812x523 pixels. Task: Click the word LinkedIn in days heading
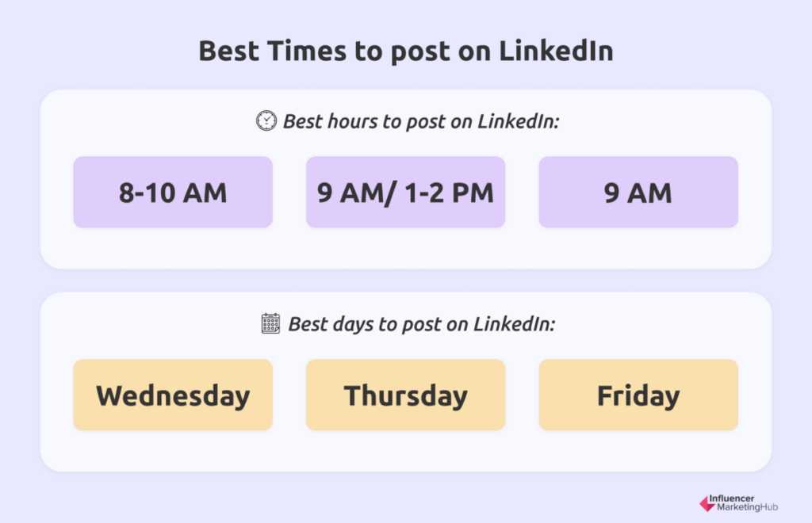(514, 324)
